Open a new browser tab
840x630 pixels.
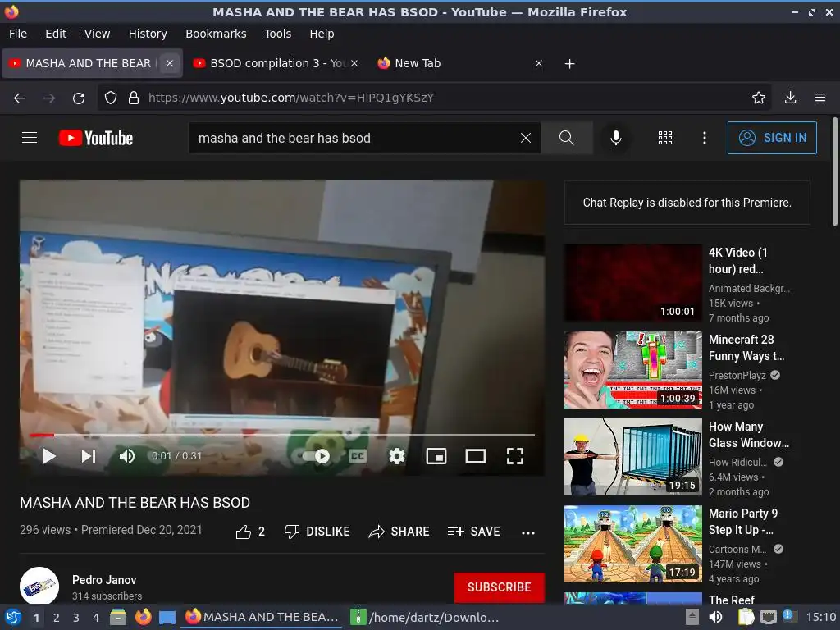point(569,64)
